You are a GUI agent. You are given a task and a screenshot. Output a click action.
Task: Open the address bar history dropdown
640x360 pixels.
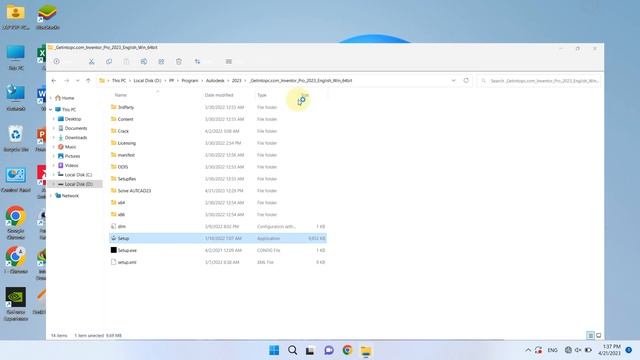(453, 80)
